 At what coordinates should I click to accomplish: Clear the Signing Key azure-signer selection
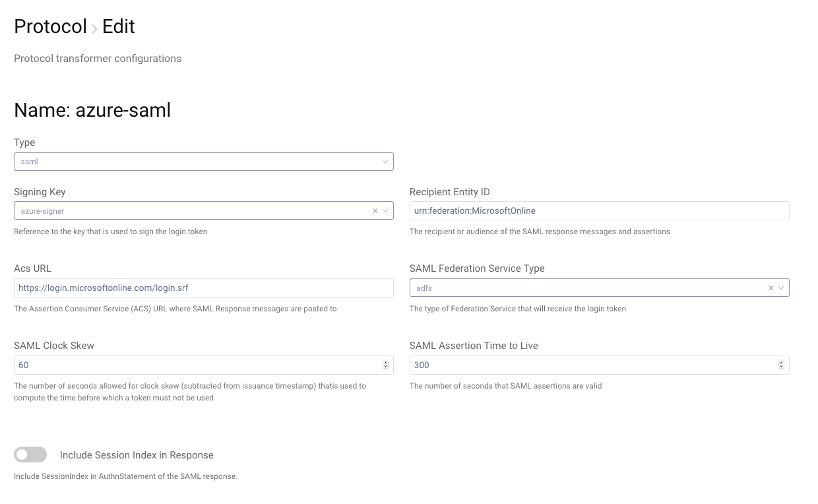coord(375,211)
